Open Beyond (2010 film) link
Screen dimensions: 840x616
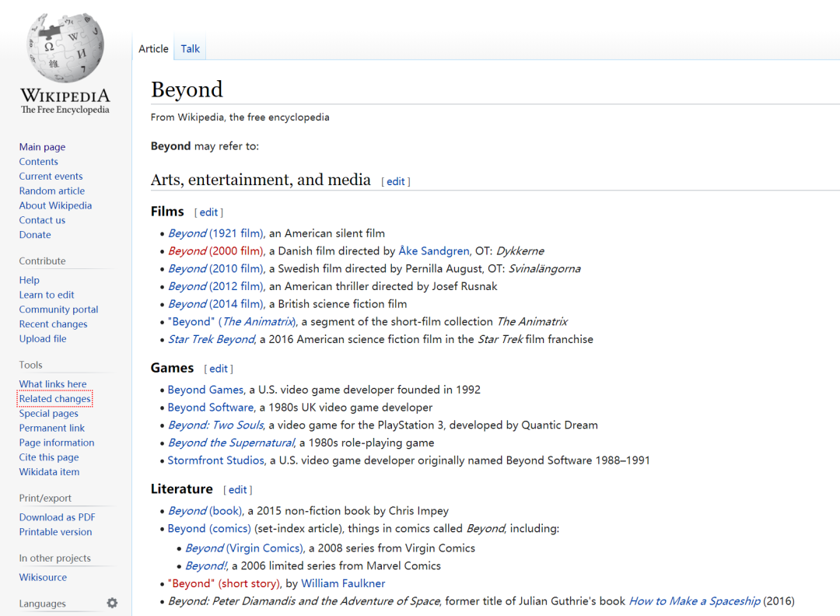[216, 269]
